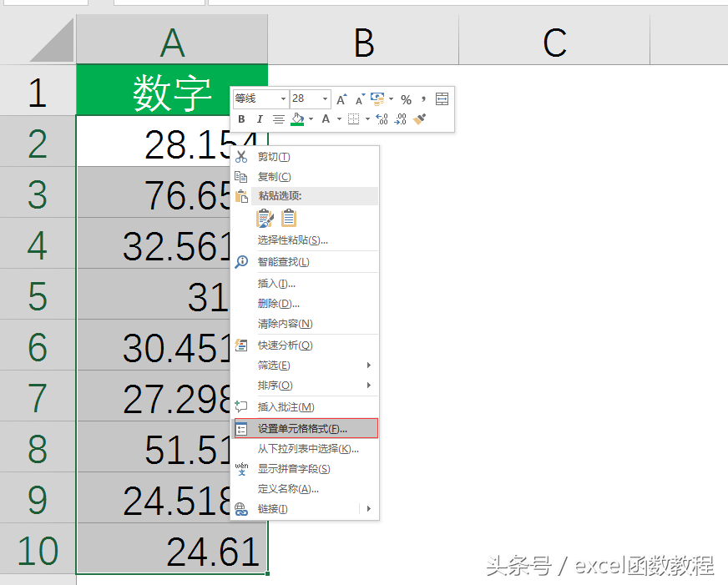Screen dimensions: 728x585
Task: Expand fill color dropdown arrow
Action: (x=311, y=119)
